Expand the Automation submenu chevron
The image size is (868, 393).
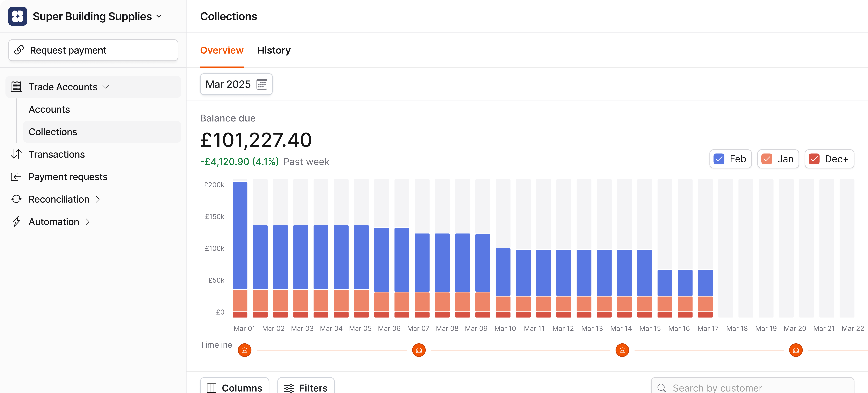(x=88, y=222)
